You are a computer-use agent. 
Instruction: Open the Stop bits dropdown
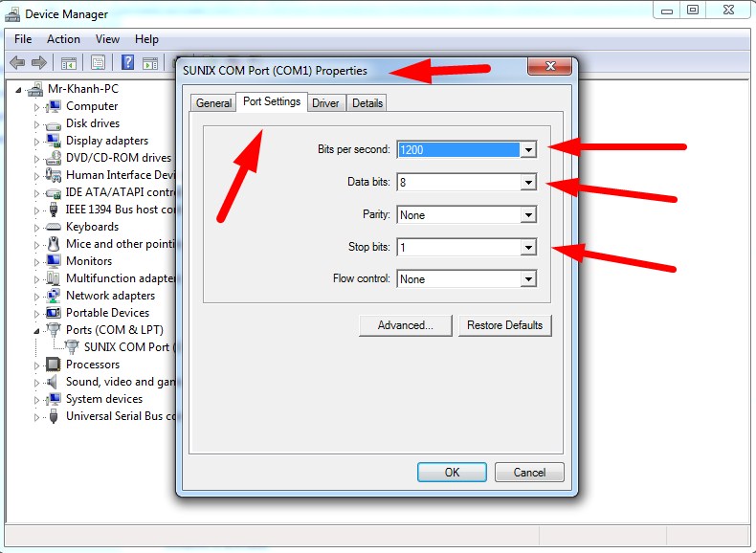(528, 248)
